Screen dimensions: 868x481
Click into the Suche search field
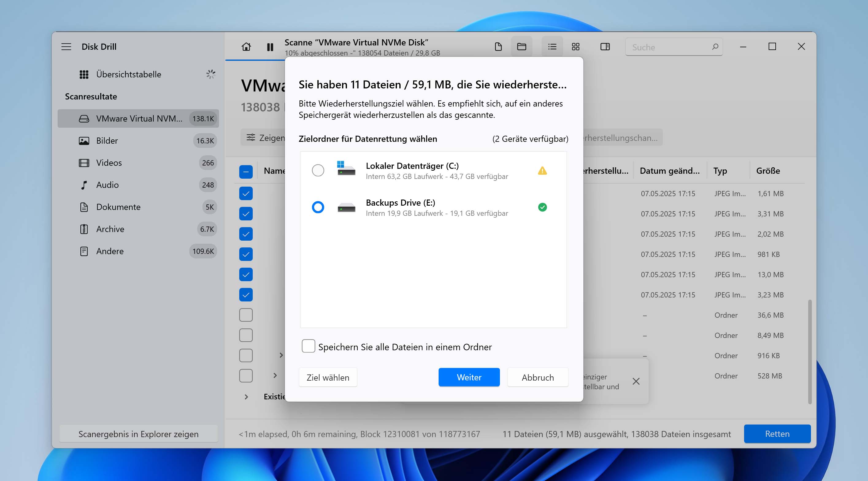[x=674, y=47]
